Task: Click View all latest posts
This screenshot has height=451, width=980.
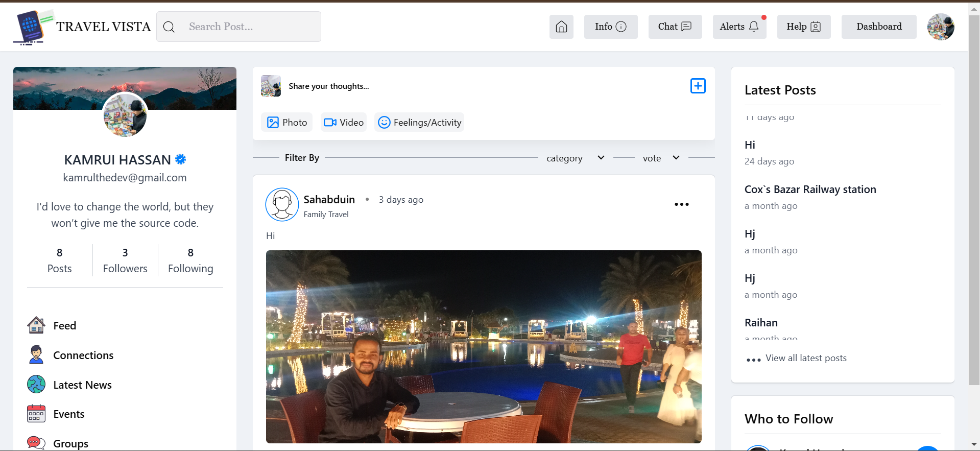Action: coord(806,358)
